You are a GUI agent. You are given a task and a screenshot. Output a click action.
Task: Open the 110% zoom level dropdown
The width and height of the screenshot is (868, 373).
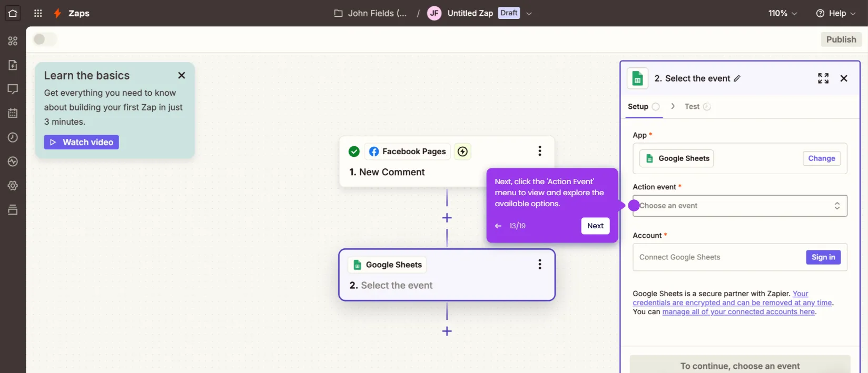[783, 13]
